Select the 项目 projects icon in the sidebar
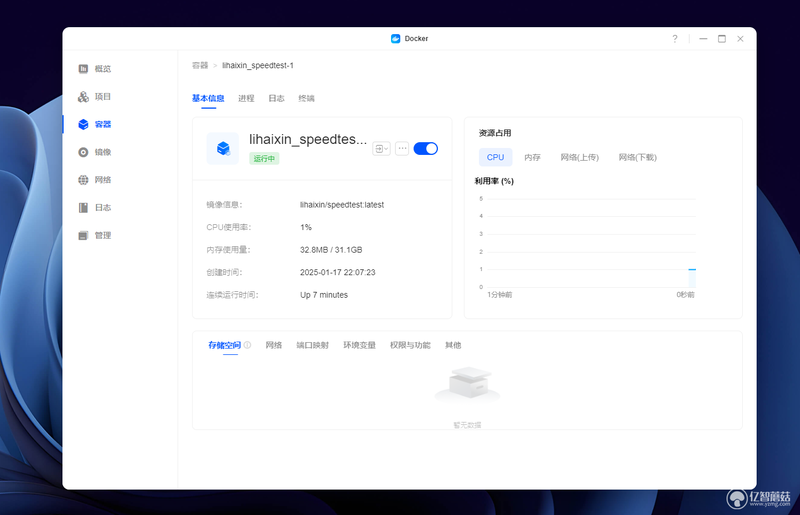The image size is (800, 515). [x=83, y=96]
